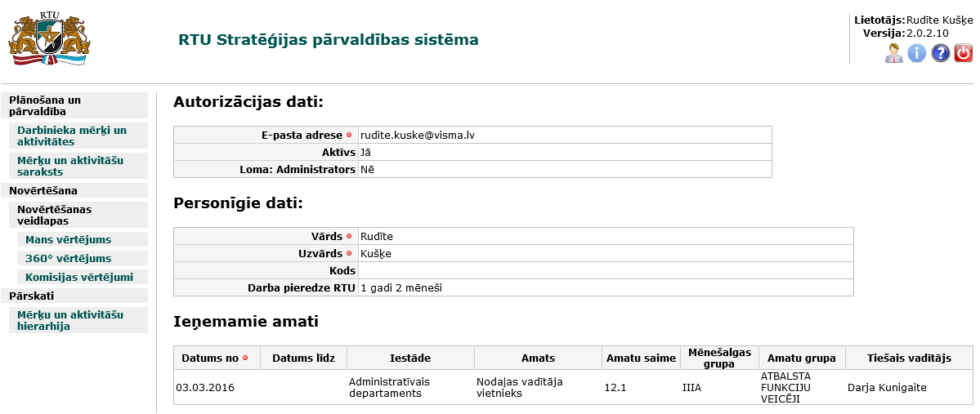
Task: Select Pārskati menu section
Action: [74, 296]
